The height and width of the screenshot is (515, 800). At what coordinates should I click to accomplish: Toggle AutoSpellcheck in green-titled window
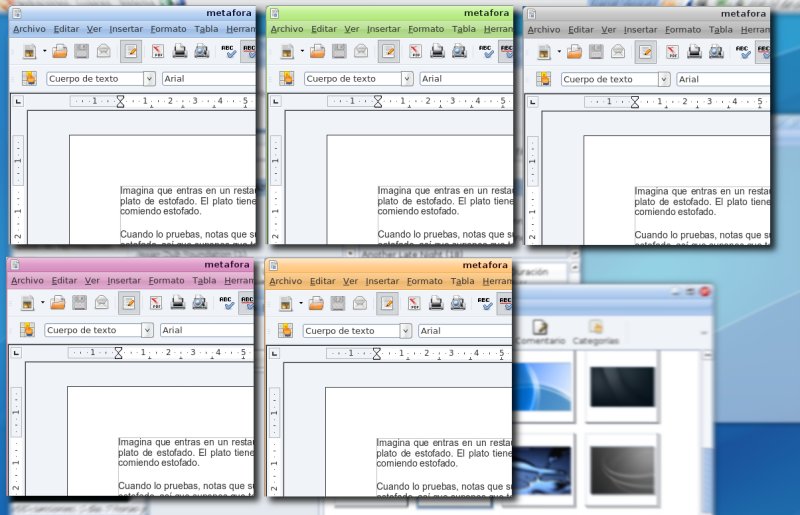506,52
